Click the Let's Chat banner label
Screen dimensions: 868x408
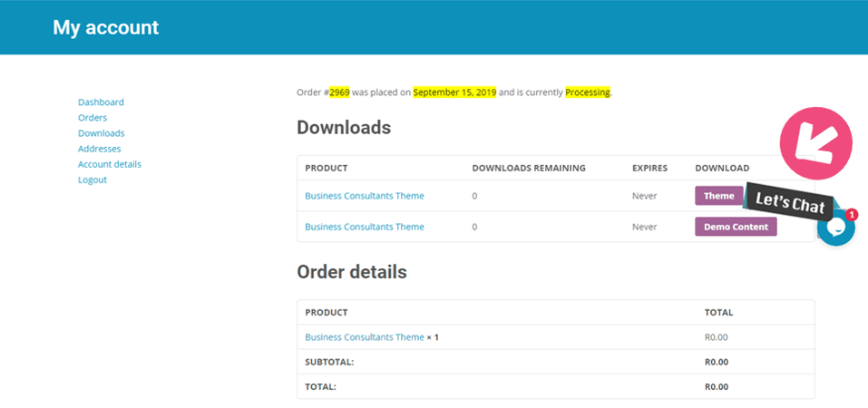(790, 203)
